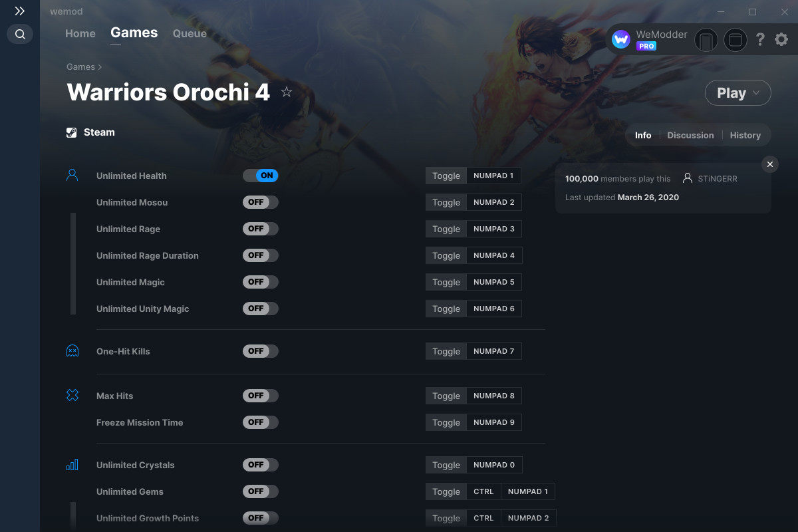Open the overlay window icon in header
The height and width of the screenshot is (532, 798).
pos(735,40)
